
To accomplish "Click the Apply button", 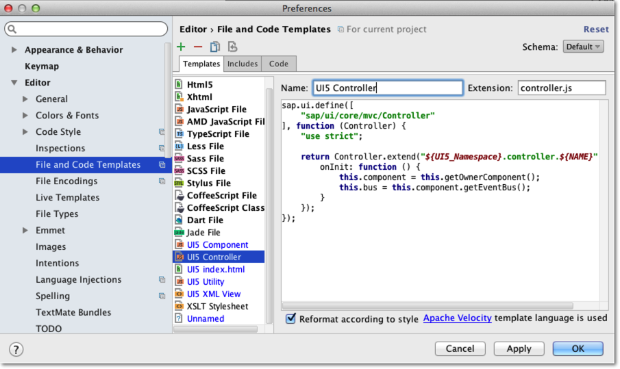I will coord(519,348).
